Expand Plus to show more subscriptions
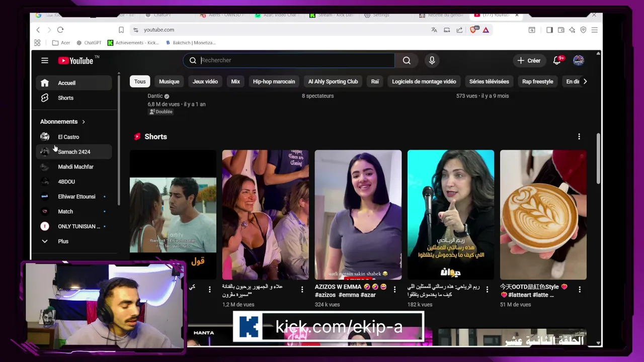 [x=73, y=241]
